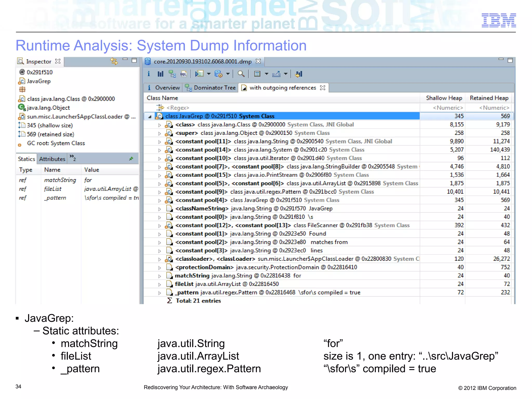Close the core dump editor tab
The width and height of the screenshot is (532, 399).
pyautogui.click(x=258, y=61)
